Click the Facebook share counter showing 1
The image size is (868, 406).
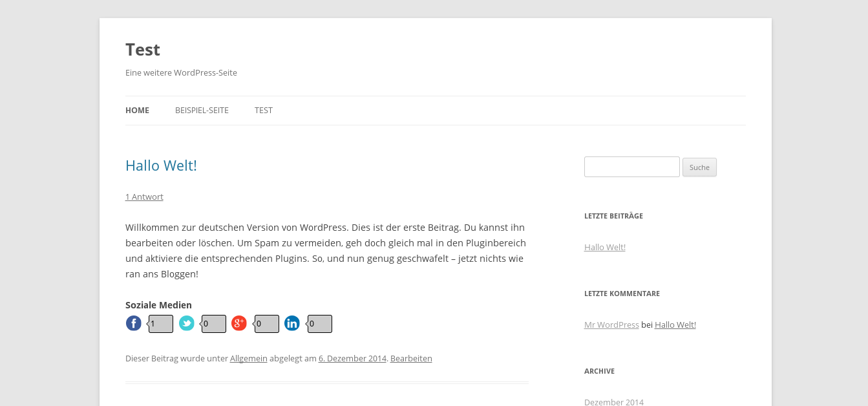click(x=161, y=324)
